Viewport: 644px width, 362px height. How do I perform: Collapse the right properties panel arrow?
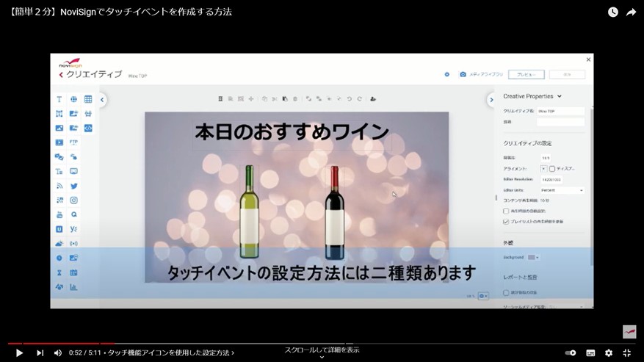(491, 99)
